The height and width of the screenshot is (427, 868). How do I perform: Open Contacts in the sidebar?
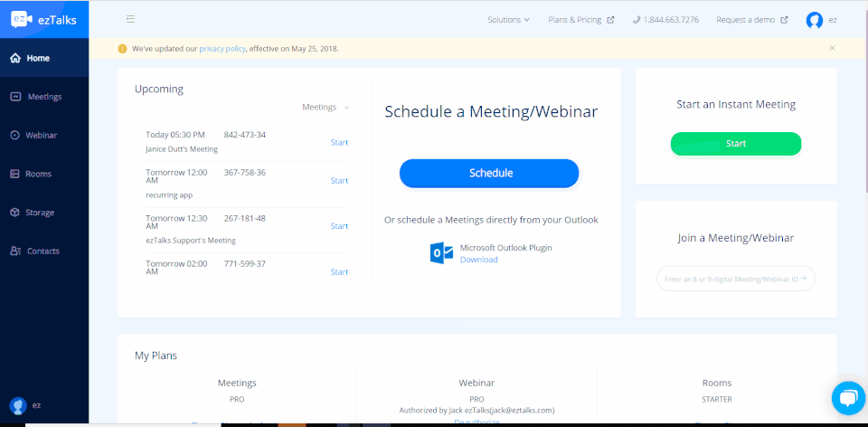44,251
